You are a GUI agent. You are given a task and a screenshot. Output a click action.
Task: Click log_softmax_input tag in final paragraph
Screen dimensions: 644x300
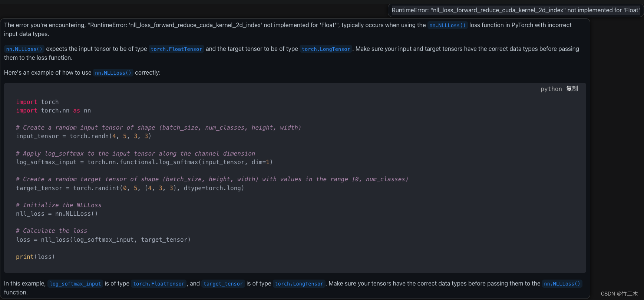[75, 284]
